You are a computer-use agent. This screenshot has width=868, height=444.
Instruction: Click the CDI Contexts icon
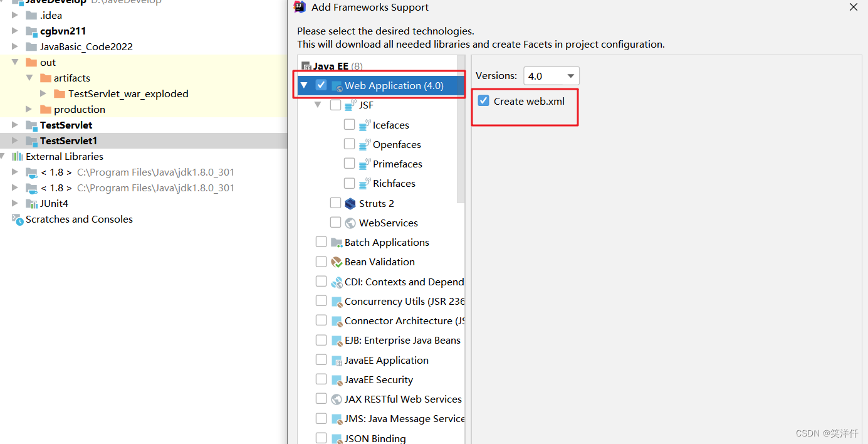[x=337, y=282]
